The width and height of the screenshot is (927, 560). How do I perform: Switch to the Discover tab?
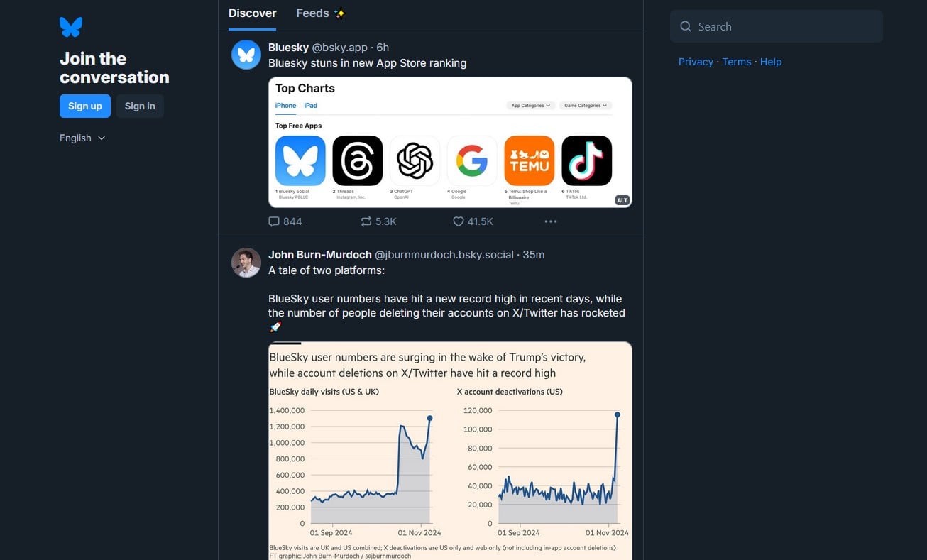click(252, 13)
